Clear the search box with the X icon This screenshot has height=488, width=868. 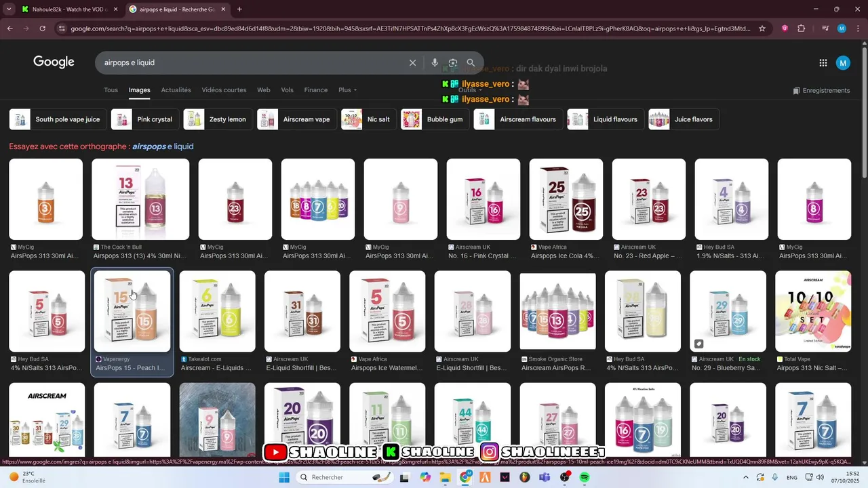point(412,62)
